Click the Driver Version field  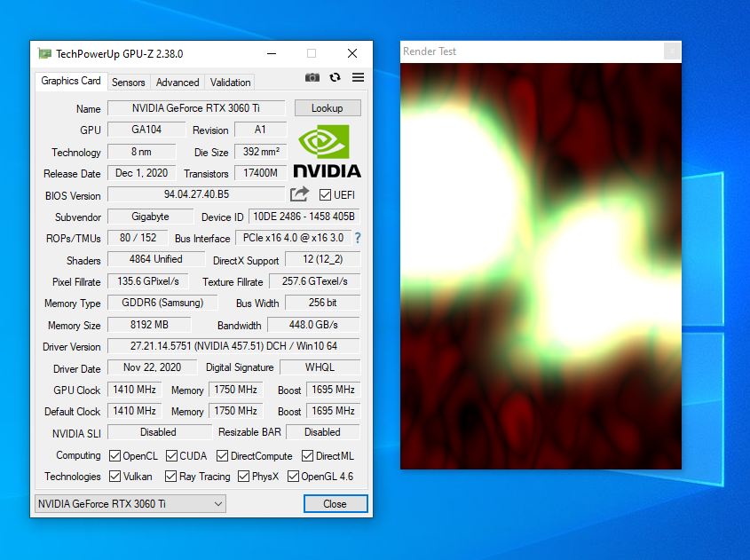pyautogui.click(x=233, y=346)
